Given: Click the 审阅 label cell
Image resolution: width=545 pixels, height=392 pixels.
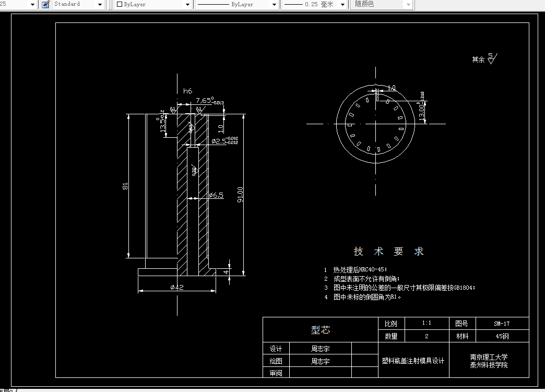Looking at the screenshot, I should coord(276,373).
